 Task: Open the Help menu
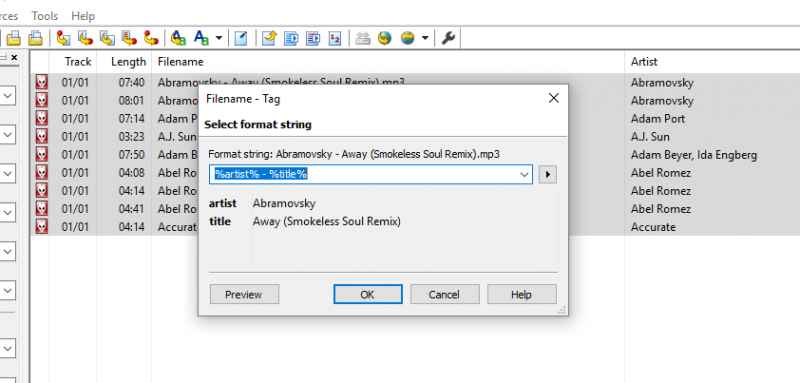tap(83, 16)
